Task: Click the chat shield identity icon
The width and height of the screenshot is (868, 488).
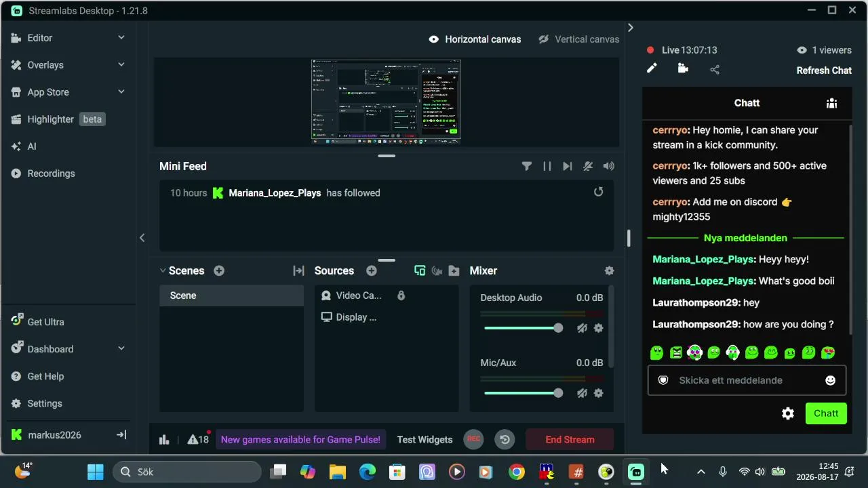Action: [663, 380]
